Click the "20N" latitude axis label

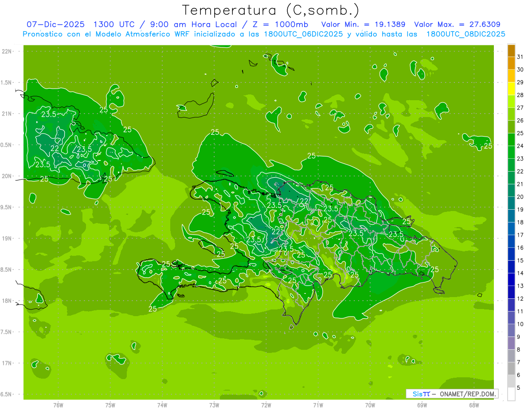(7, 176)
